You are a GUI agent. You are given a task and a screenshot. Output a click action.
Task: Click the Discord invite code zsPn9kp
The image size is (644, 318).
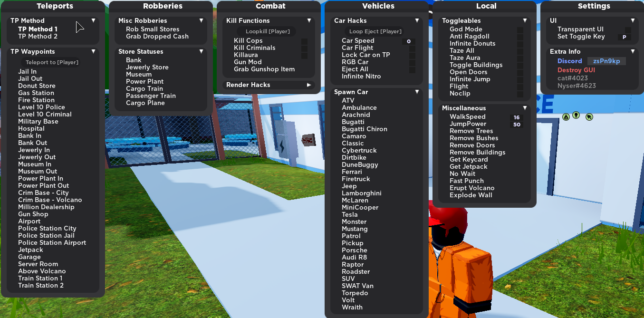(x=606, y=61)
